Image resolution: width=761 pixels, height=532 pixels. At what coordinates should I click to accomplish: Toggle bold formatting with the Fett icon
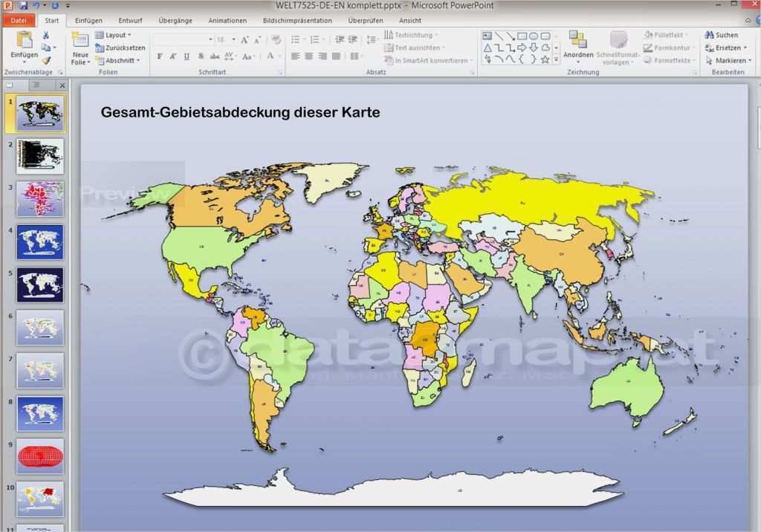[159, 56]
